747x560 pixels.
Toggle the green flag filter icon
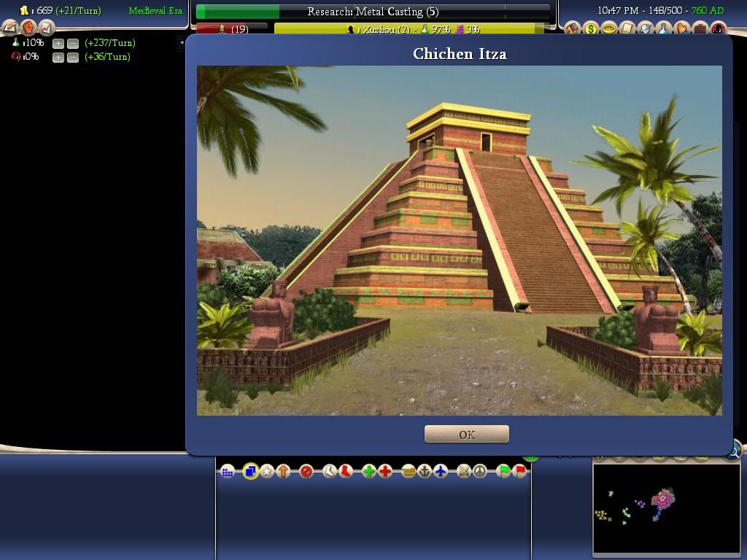pyautogui.click(x=503, y=472)
